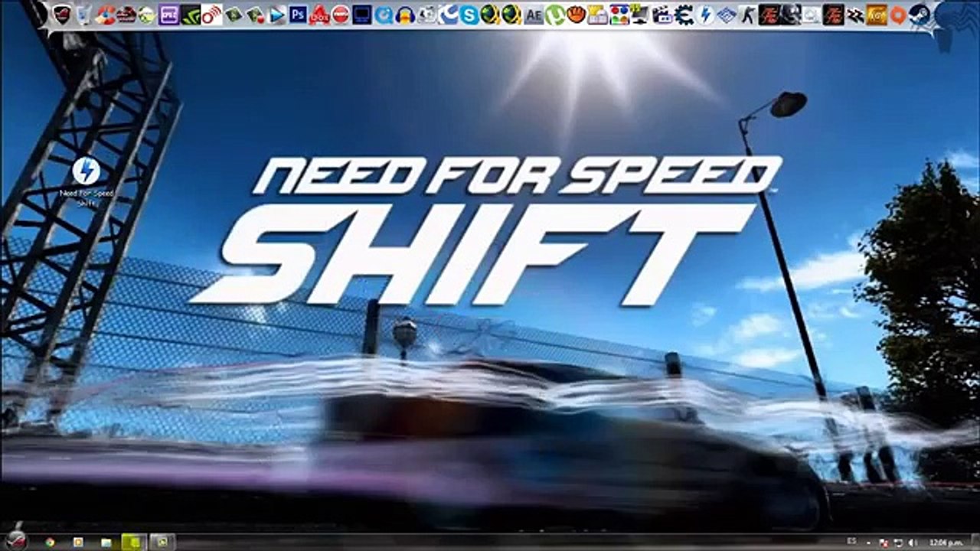Launch Counter-Strike from the top dock
980x551 pixels.
[x=748, y=15]
